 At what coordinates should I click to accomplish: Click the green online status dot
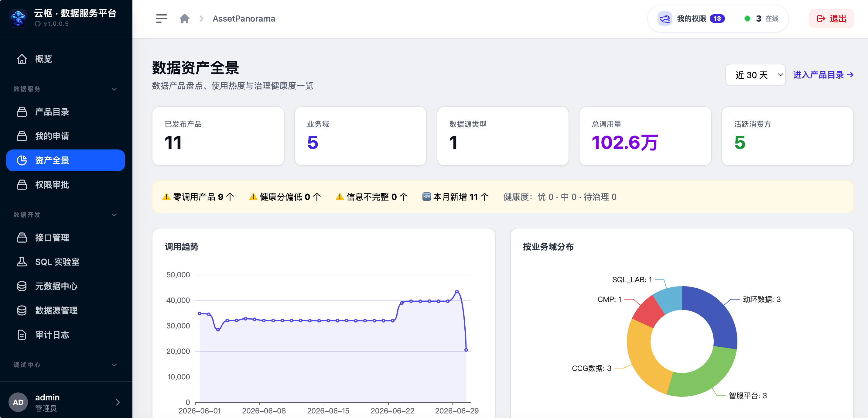(747, 19)
